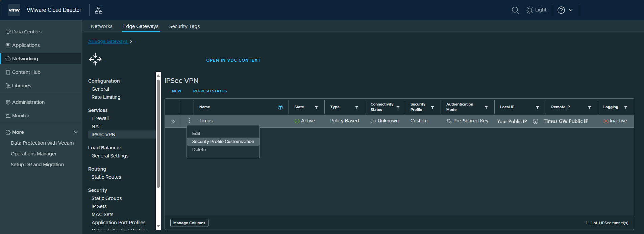Choose Security Profile Customization

coord(223,142)
